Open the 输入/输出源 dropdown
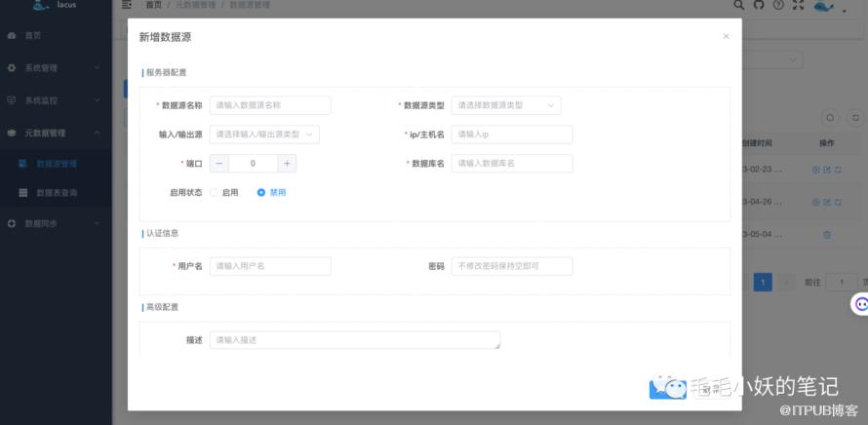Screen dimensions: 868x425 264,135
